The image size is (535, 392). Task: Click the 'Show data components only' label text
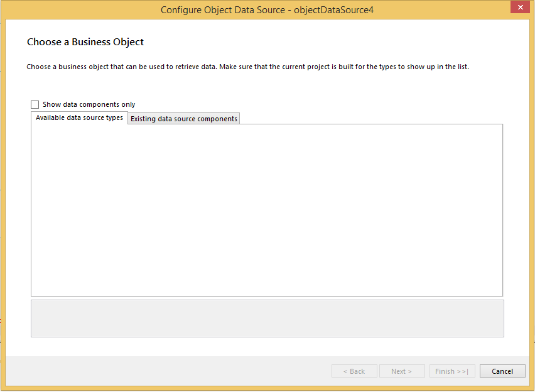pyautogui.click(x=89, y=105)
